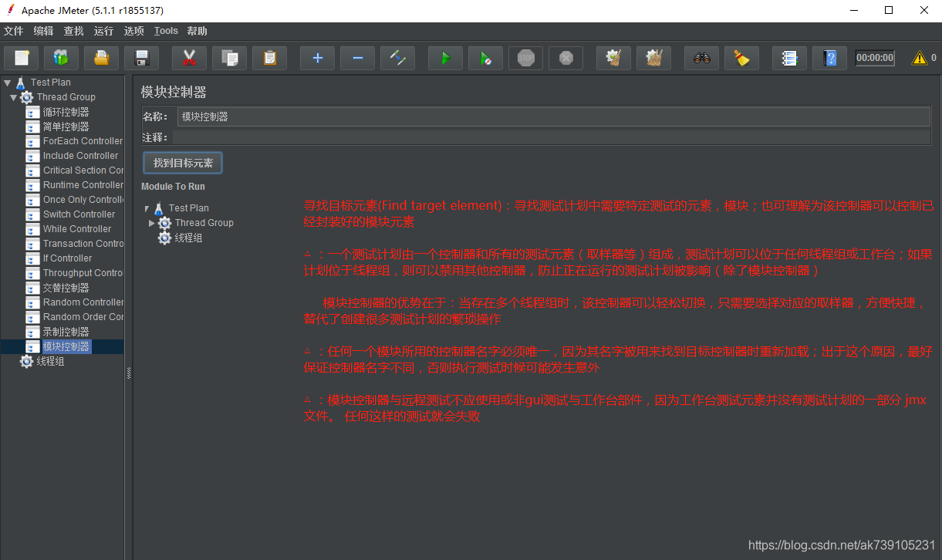
Task: Select Throughput Controller in the tree
Action: pyautogui.click(x=83, y=273)
